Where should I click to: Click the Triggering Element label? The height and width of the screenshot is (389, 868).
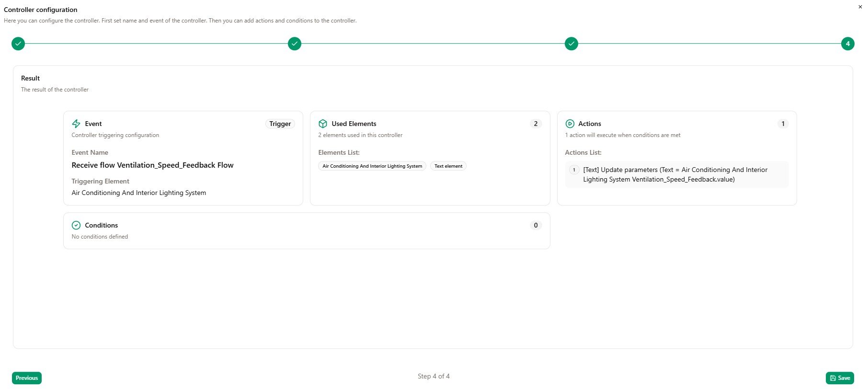point(101,181)
